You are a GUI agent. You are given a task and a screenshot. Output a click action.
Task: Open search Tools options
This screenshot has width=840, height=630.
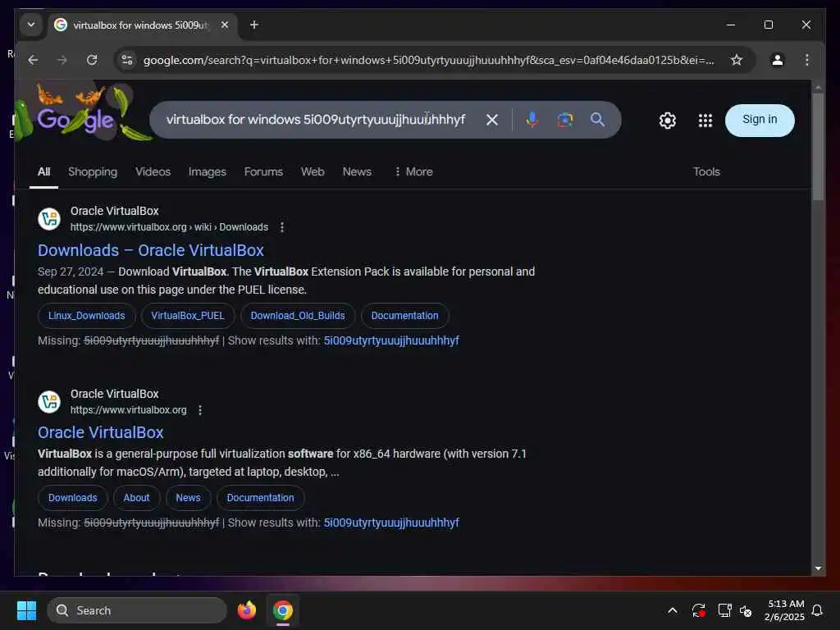pos(706,172)
